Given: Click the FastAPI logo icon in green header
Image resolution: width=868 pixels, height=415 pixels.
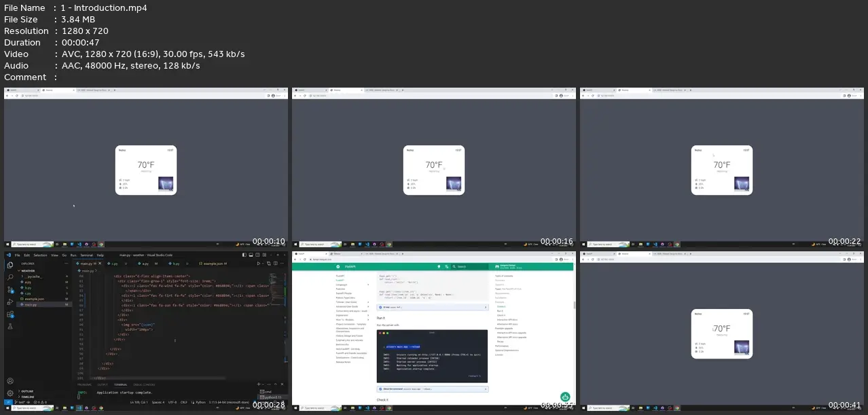Looking at the screenshot, I should 338,266.
